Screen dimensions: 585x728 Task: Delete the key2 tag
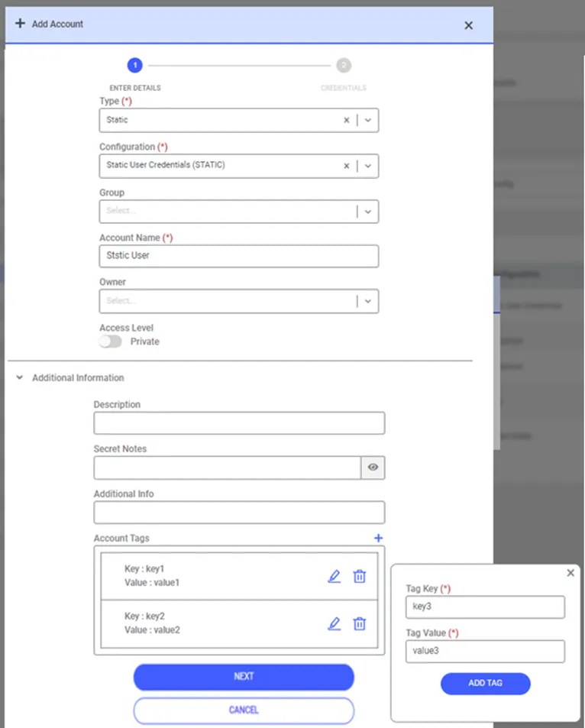click(360, 623)
